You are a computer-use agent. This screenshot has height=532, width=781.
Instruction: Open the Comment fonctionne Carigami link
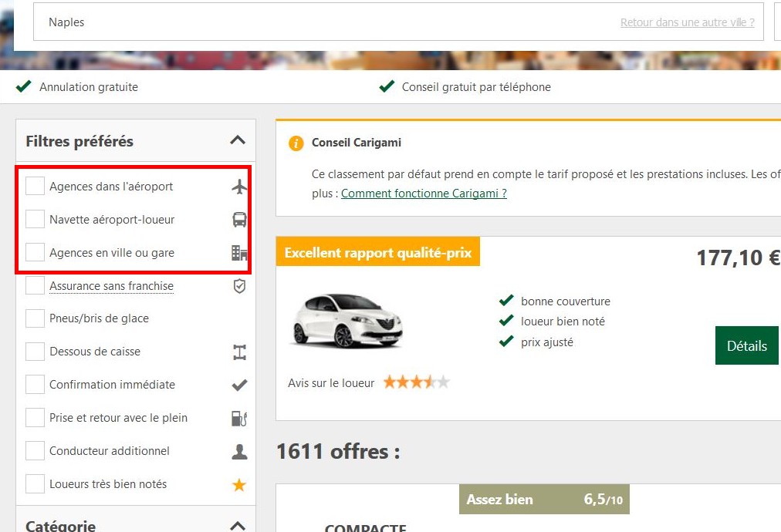click(424, 194)
